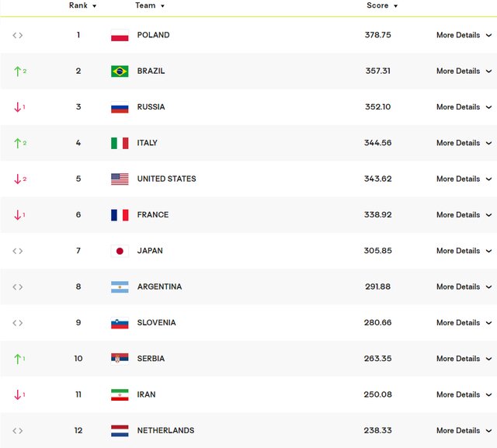The height and width of the screenshot is (448, 497).
Task: Sort the table by Score column
Action: [x=381, y=5]
